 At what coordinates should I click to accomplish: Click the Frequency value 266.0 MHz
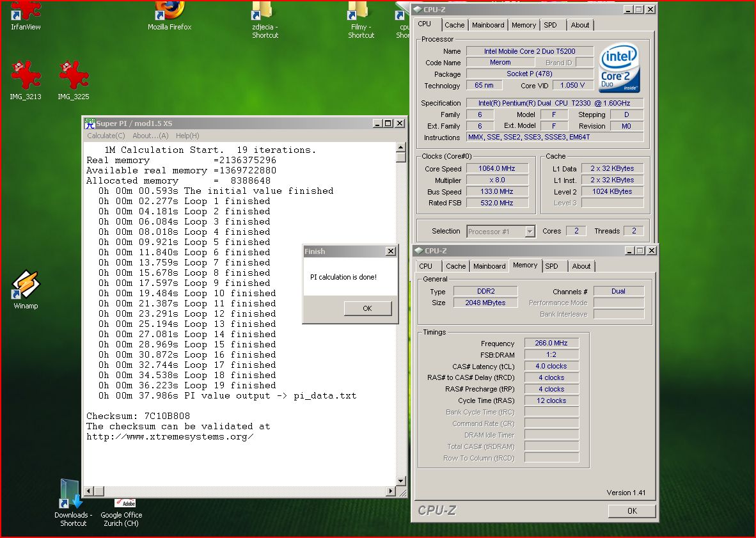551,344
